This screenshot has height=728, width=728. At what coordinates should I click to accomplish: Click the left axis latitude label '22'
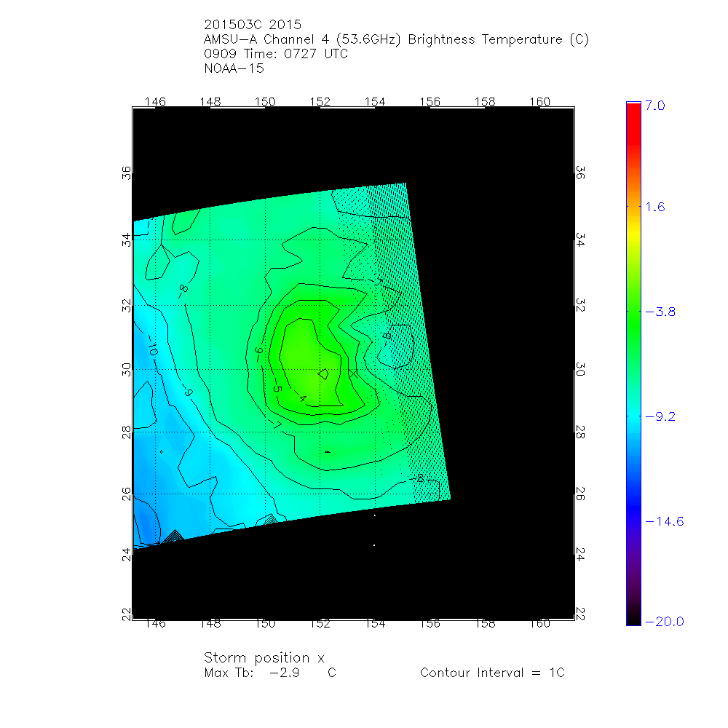click(x=126, y=614)
